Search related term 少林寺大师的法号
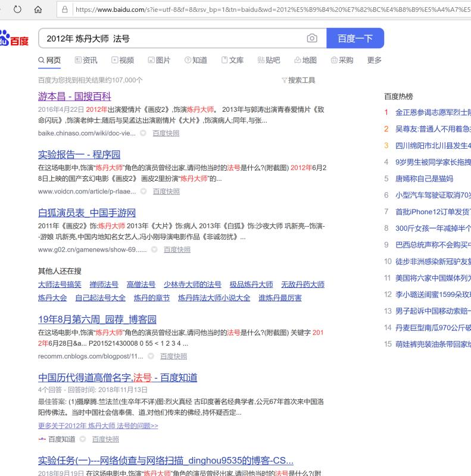This screenshot has width=471, height=476. point(193,284)
